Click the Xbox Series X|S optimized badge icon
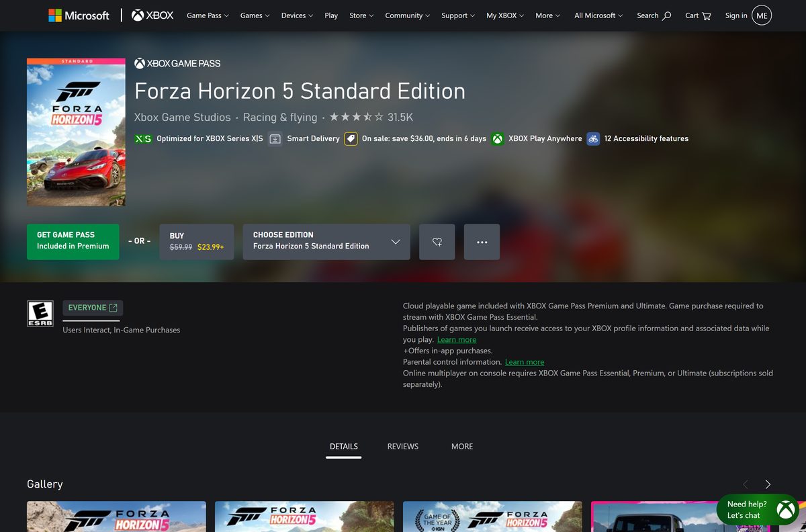Screen dimensions: 806x532 pyautogui.click(x=142, y=139)
